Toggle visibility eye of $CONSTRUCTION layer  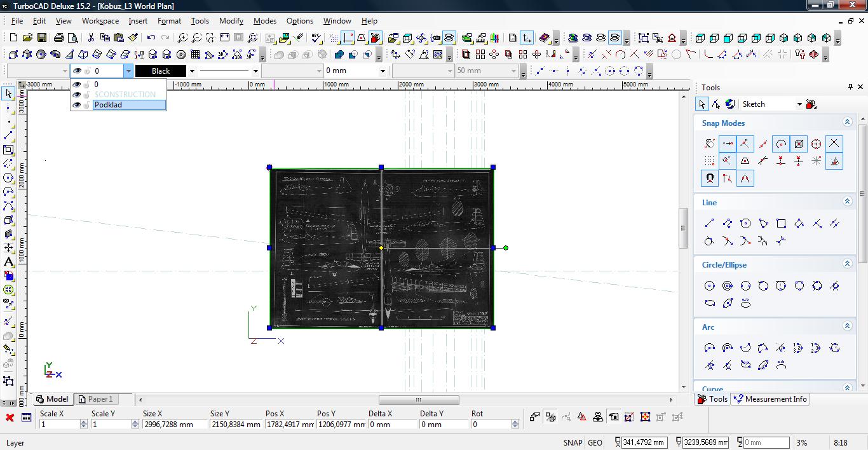tap(77, 94)
